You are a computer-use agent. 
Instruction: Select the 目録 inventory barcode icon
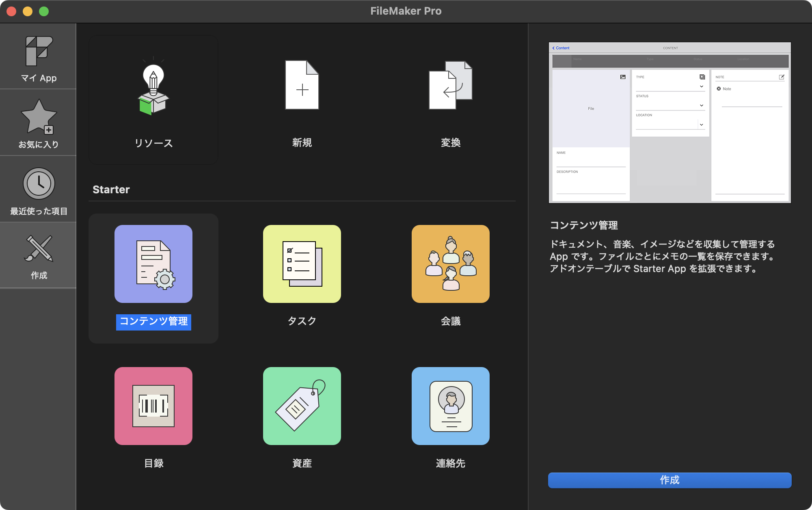pyautogui.click(x=153, y=406)
